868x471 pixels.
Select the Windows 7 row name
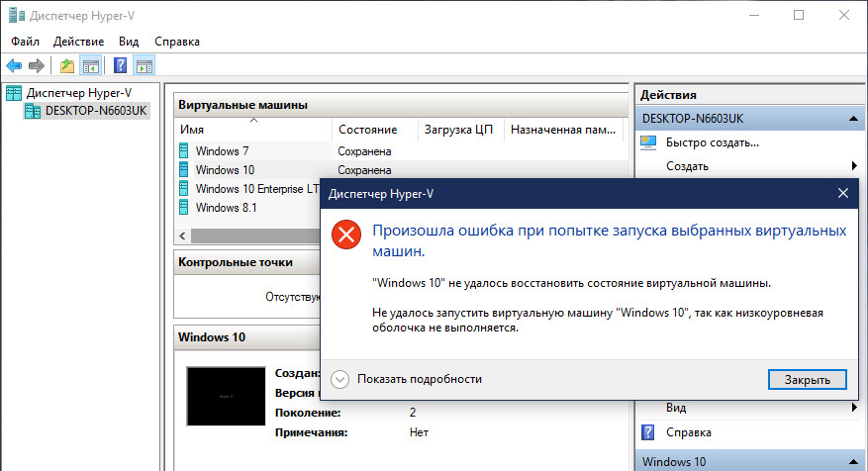(x=222, y=151)
